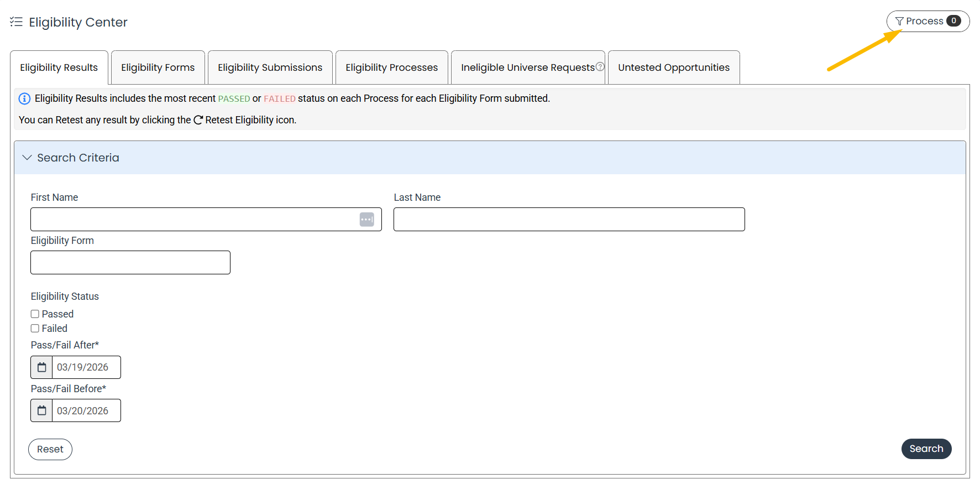Click the Eligibility Center page title

tap(78, 22)
